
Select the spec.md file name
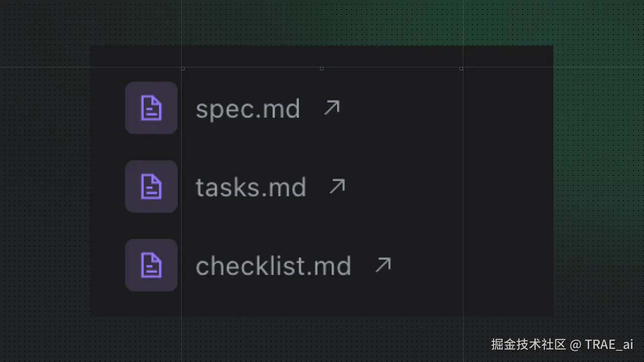pyautogui.click(x=248, y=109)
